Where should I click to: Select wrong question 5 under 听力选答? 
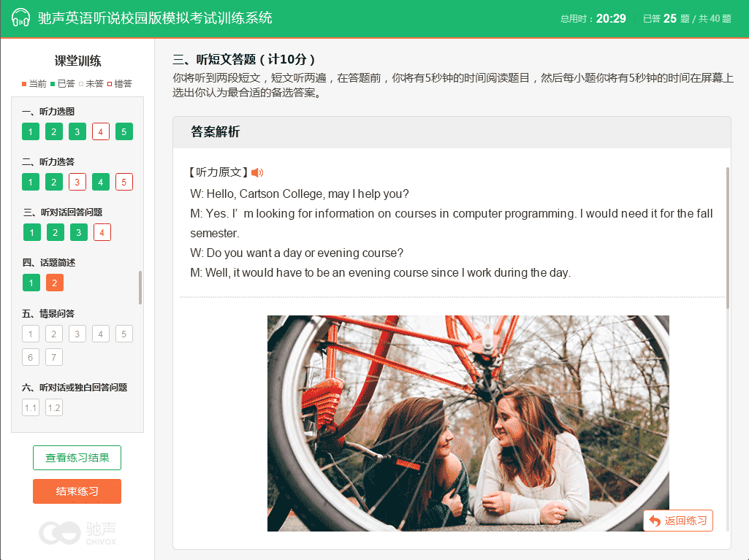124,182
